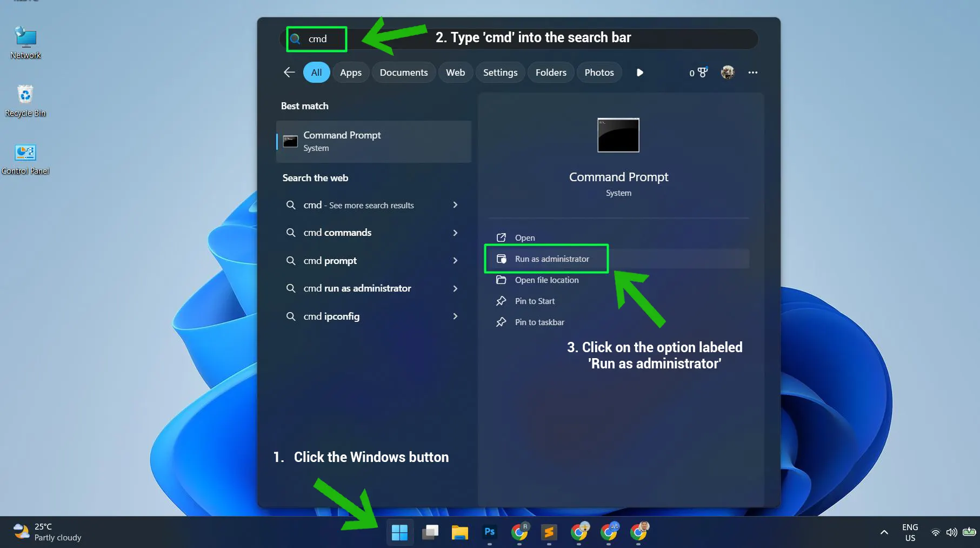Viewport: 980px width, 548px height.
Task: Open Sublime Text from the taskbar
Action: tap(549, 533)
